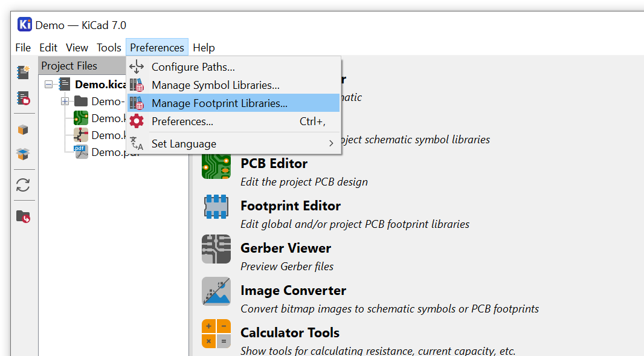The width and height of the screenshot is (644, 356).
Task: Launch the Gerber Viewer icon
Action: pyautogui.click(x=216, y=250)
